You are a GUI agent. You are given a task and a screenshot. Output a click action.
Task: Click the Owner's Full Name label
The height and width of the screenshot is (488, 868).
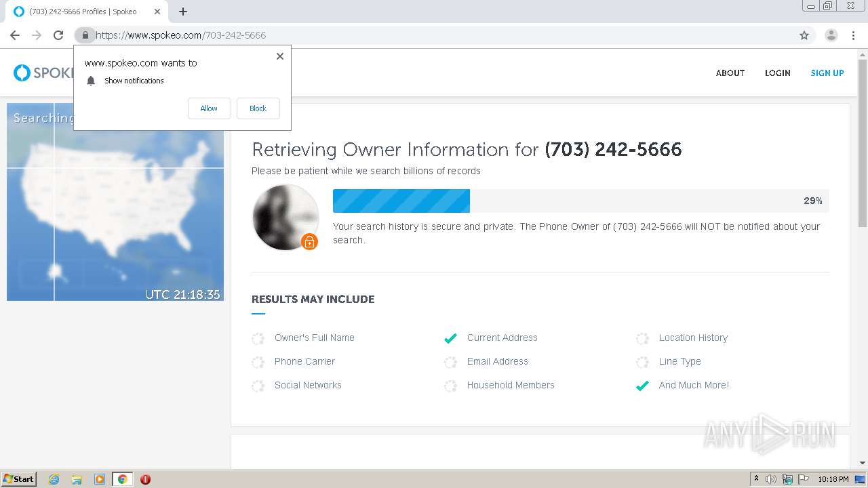pos(315,338)
